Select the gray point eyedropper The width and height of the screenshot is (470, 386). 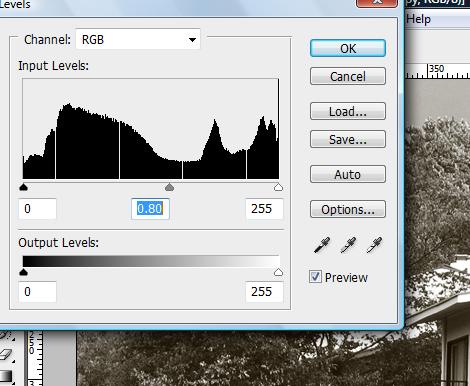coord(348,245)
